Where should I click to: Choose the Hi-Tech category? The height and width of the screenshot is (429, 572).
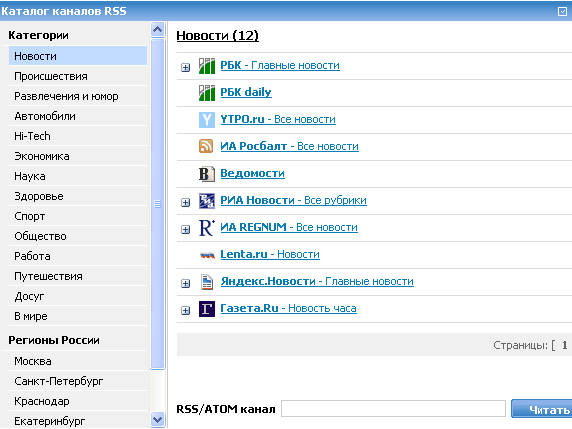click(78, 136)
